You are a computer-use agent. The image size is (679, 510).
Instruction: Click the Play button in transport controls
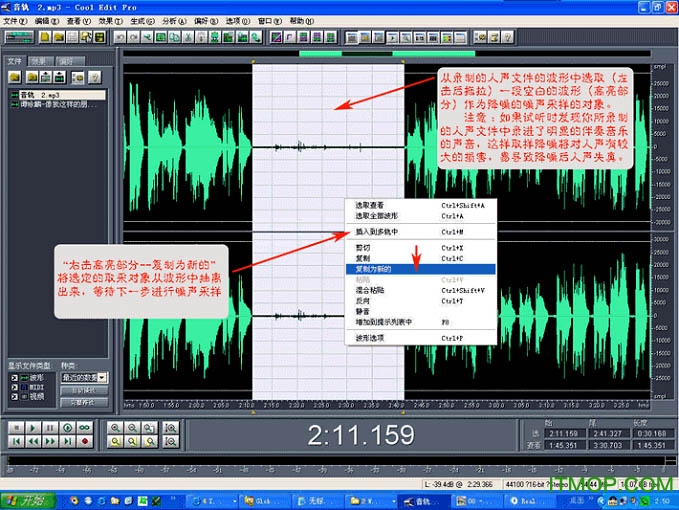pos(33,427)
